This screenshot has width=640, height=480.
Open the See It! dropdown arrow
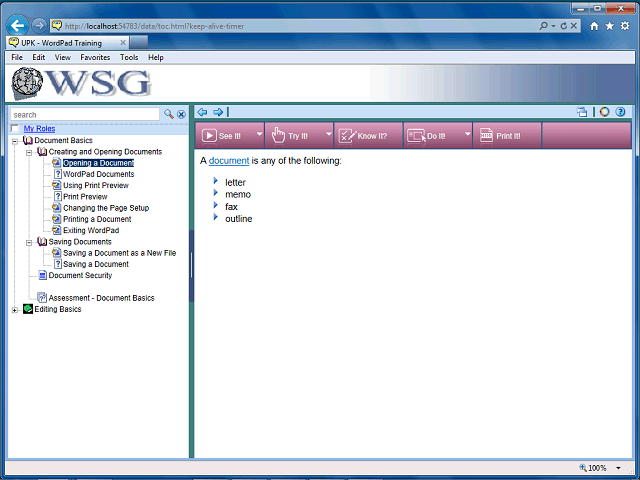coord(259,134)
